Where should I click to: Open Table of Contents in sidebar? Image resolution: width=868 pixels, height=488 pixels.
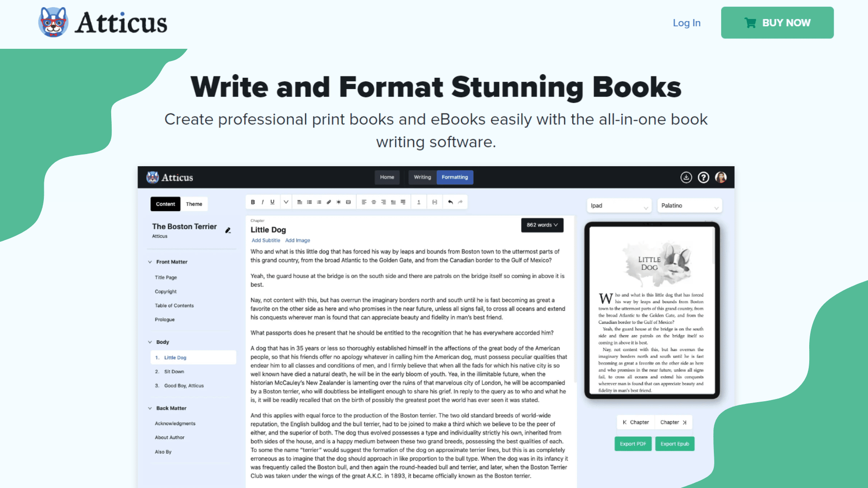tap(174, 305)
